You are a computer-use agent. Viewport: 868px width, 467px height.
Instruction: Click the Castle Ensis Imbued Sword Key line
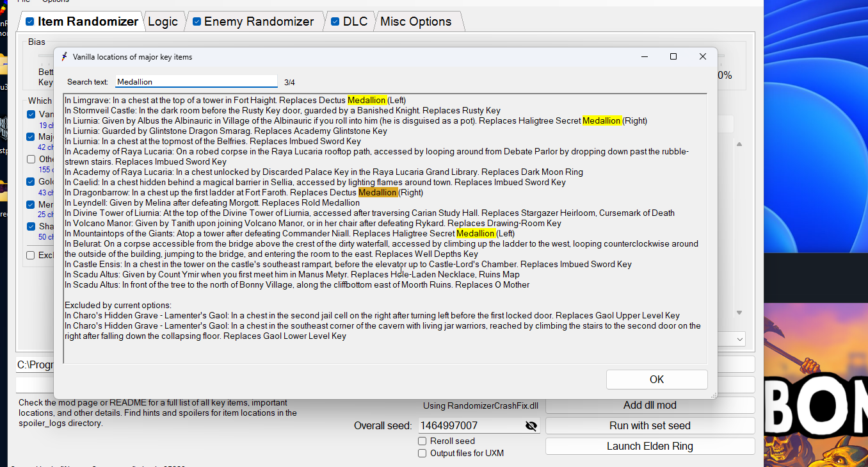348,265
